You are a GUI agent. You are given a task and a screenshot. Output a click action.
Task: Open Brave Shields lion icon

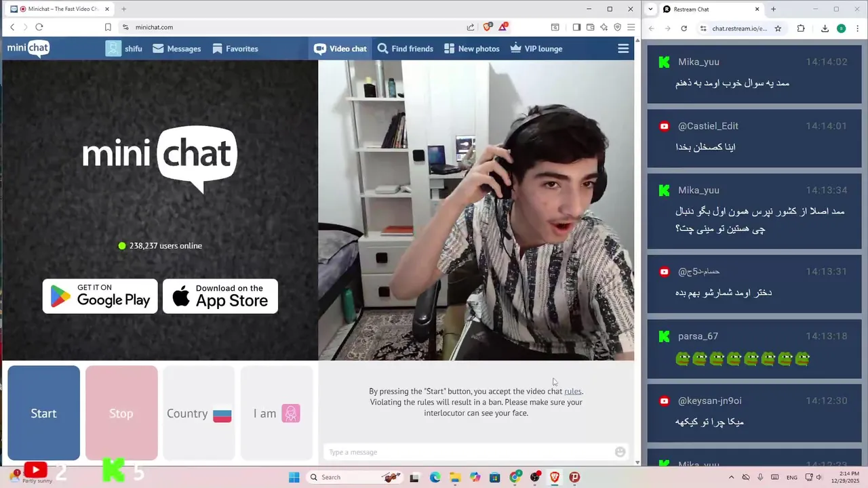pos(487,27)
